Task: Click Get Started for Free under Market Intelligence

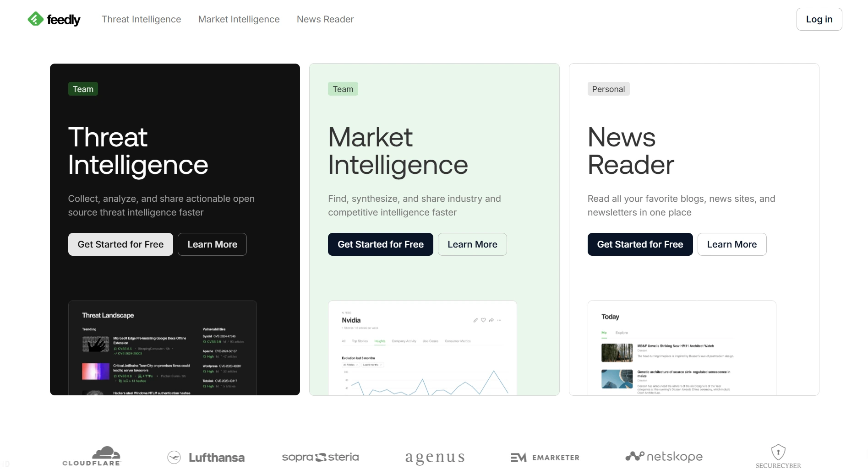Action: [381, 244]
